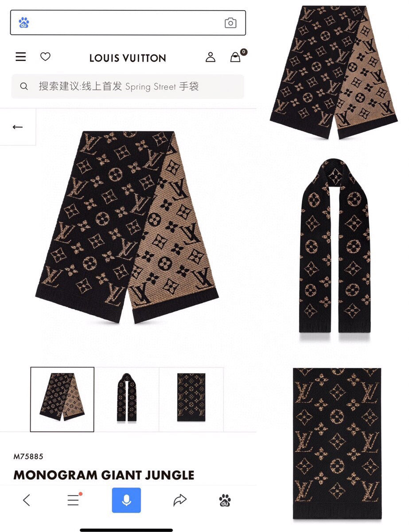This screenshot has width=409, height=532.
Task: Open the Baidu paw home icon in bottom bar
Action: [225, 501]
